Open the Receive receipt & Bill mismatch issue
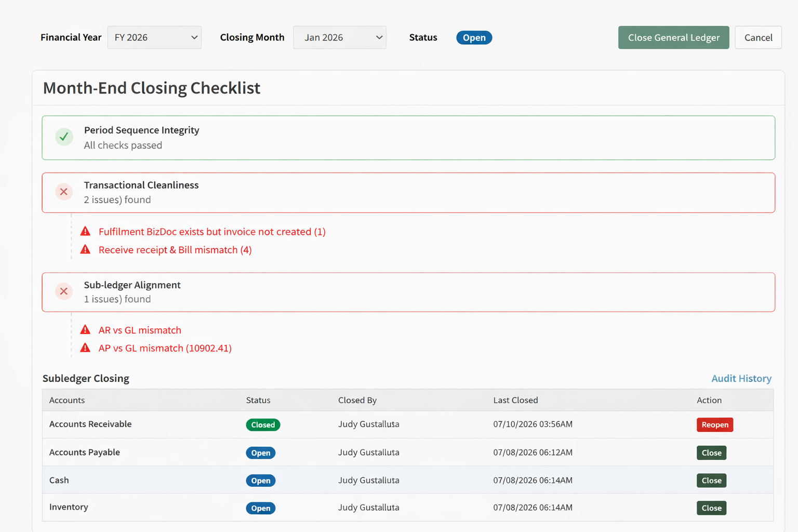Viewport: 798px width, 532px height. (175, 250)
